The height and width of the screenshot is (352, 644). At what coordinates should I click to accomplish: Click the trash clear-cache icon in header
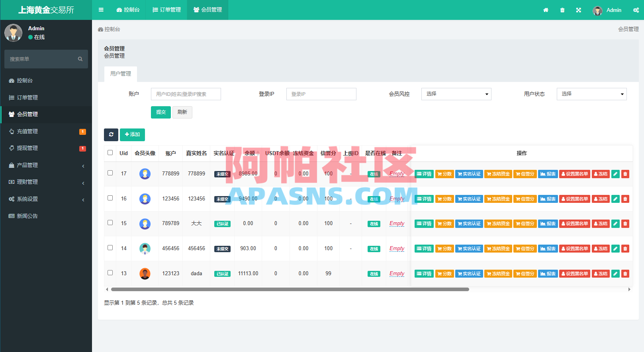click(x=562, y=10)
